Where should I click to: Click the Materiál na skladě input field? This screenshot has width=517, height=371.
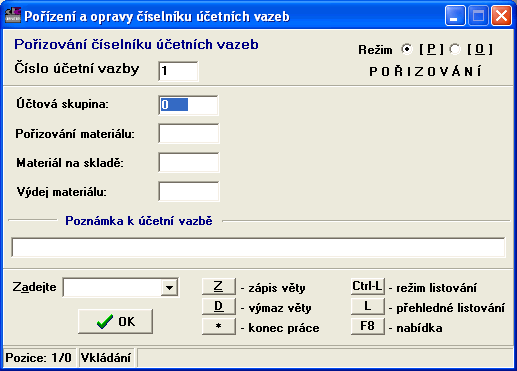(x=189, y=162)
